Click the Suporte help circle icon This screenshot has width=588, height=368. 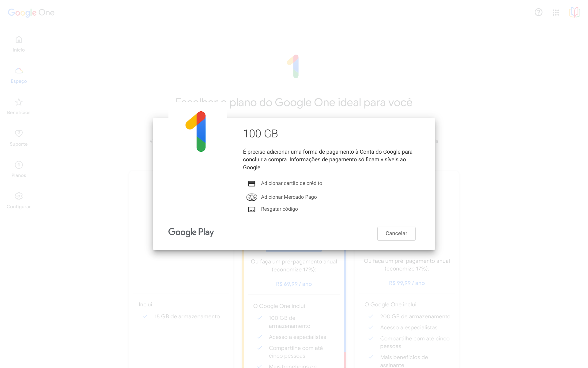(19, 133)
